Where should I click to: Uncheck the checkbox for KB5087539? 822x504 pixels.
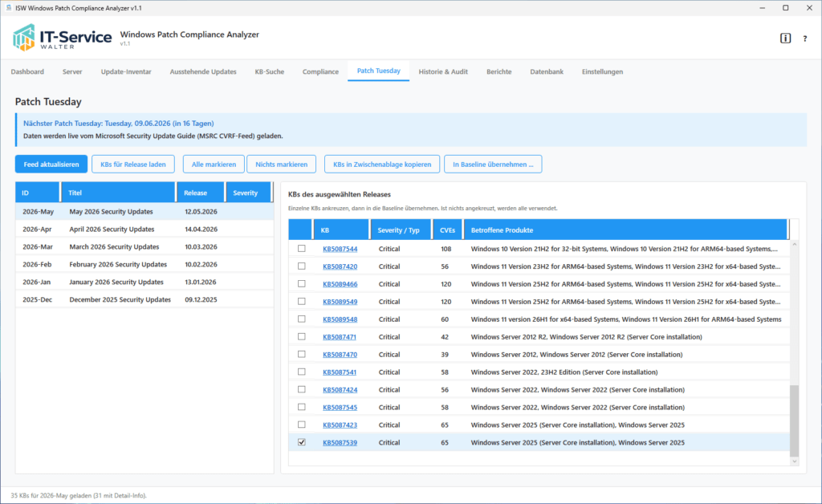302,442
